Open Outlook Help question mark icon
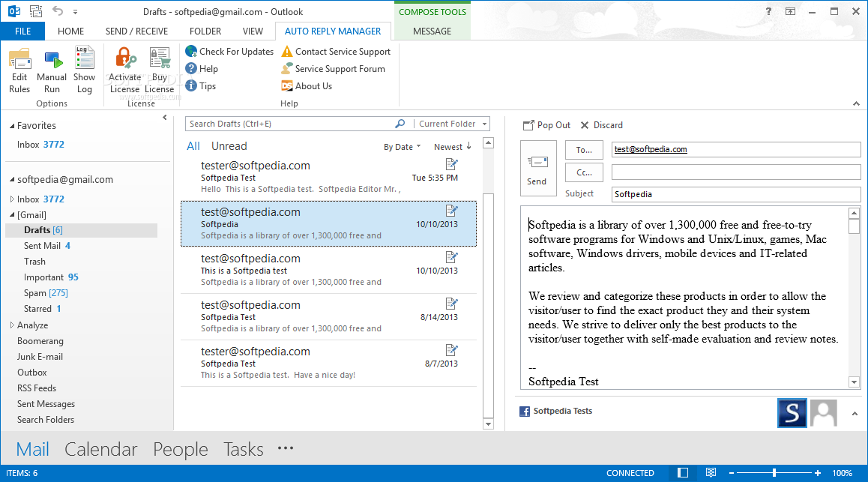The image size is (868, 482). 768,11
